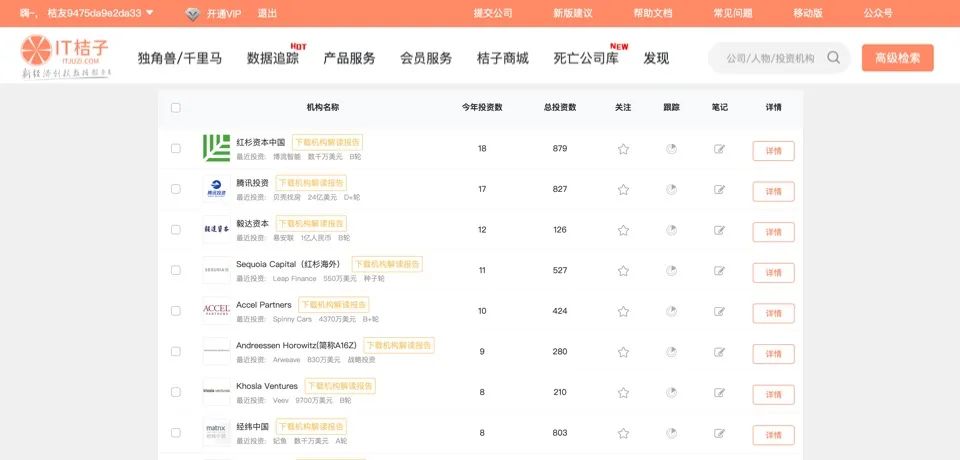The height and width of the screenshot is (460, 960).
Task: Check the box for 红杉资本中国
Action: point(176,149)
